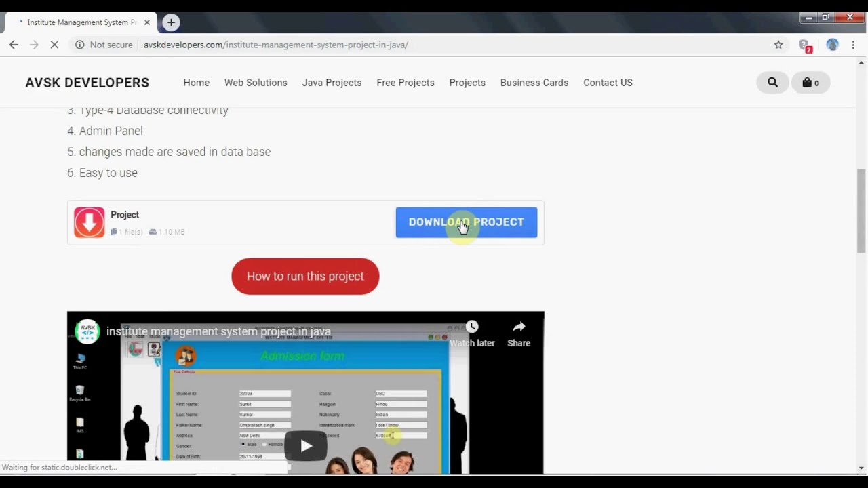
Task: Open the Contact US menu item
Action: coord(608,83)
